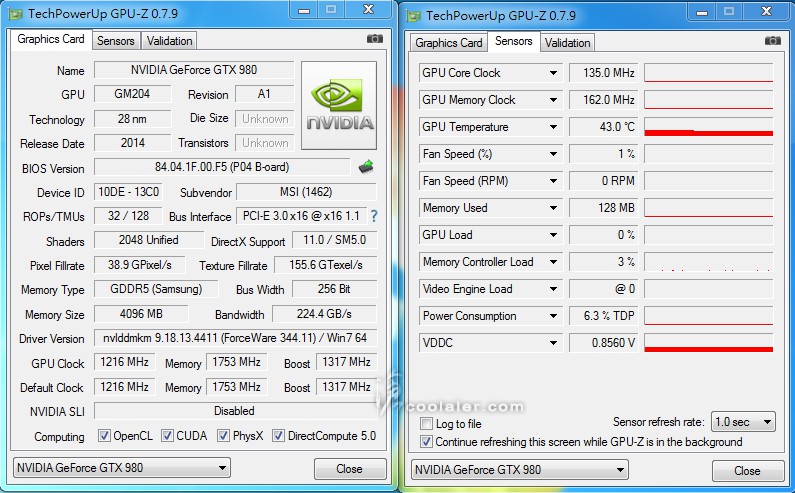Viewport: 795px width, 493px height.
Task: Minimize the right GPU-Z Sensors window
Action: 702,12
